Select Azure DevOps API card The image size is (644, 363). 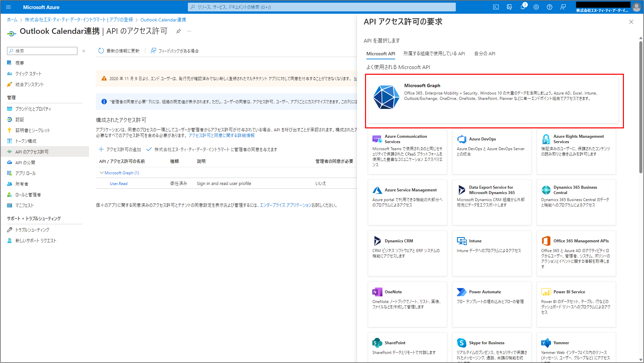coord(492,151)
